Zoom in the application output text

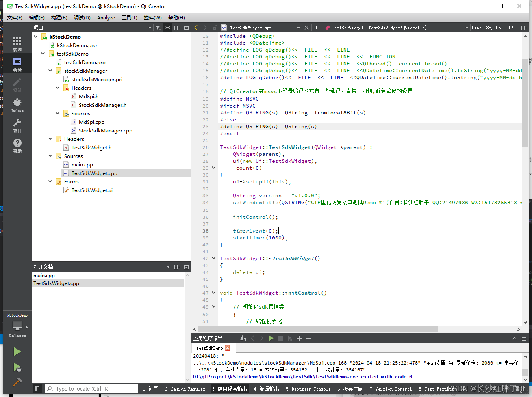(x=299, y=338)
